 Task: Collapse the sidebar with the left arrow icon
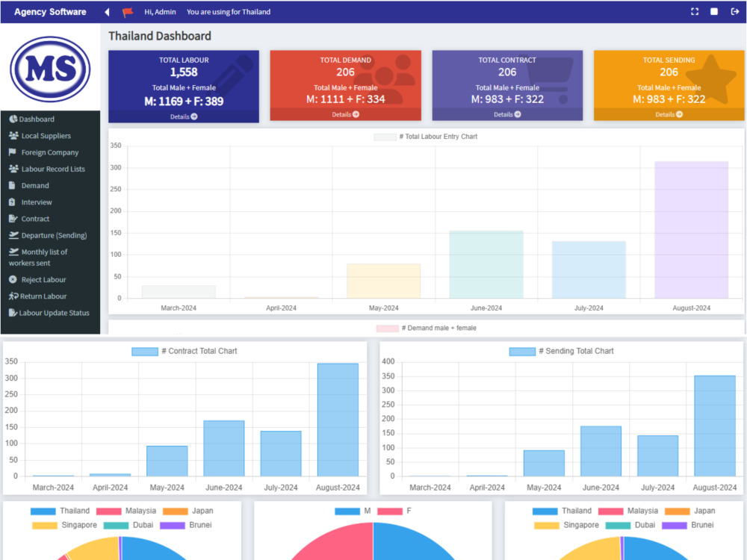tap(107, 12)
